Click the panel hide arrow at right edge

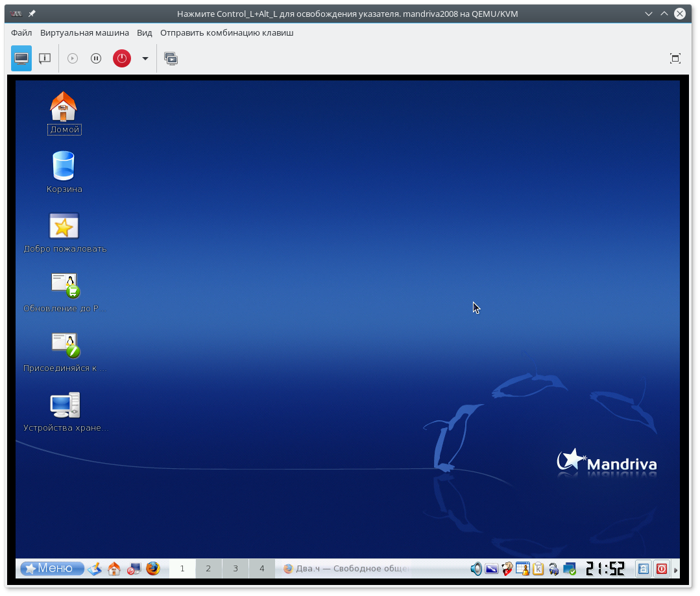675,569
